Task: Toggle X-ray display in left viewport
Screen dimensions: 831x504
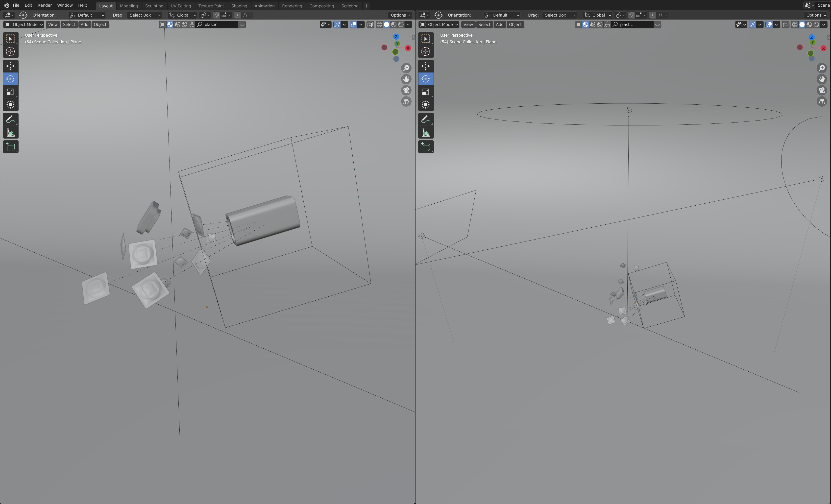Action: (x=370, y=24)
